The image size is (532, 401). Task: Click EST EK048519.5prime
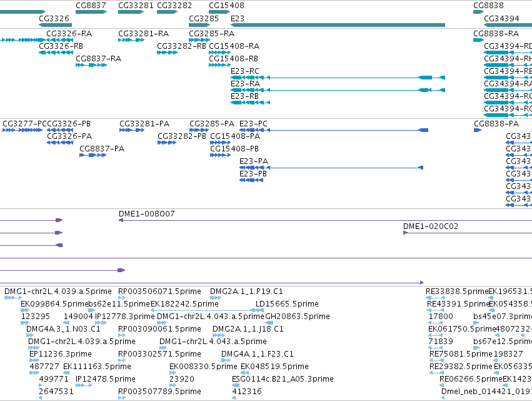[244, 373]
